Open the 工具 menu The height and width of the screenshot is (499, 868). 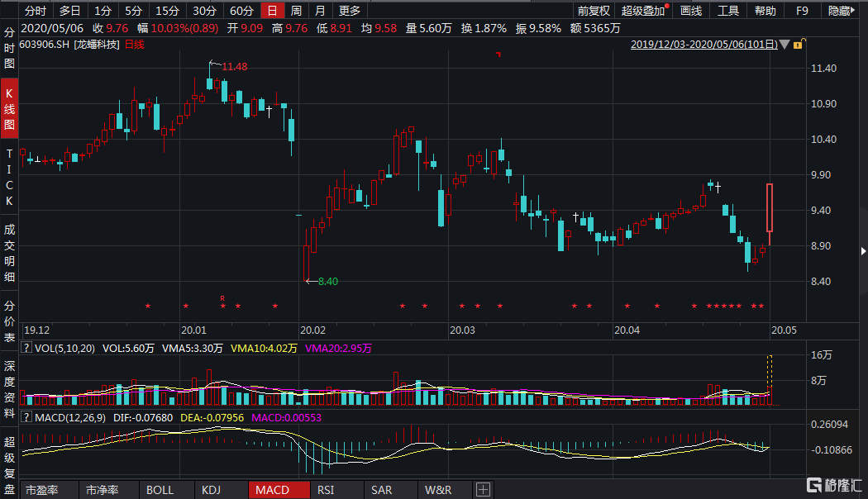pyautogui.click(x=728, y=11)
